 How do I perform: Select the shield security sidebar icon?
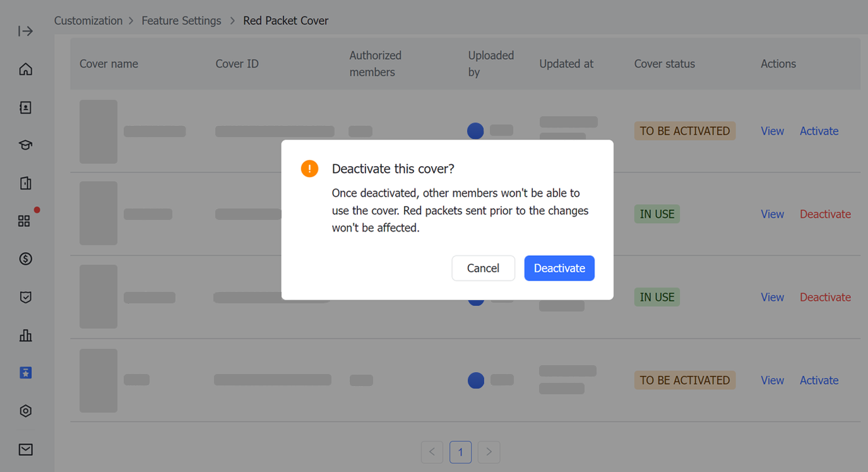[25, 297]
